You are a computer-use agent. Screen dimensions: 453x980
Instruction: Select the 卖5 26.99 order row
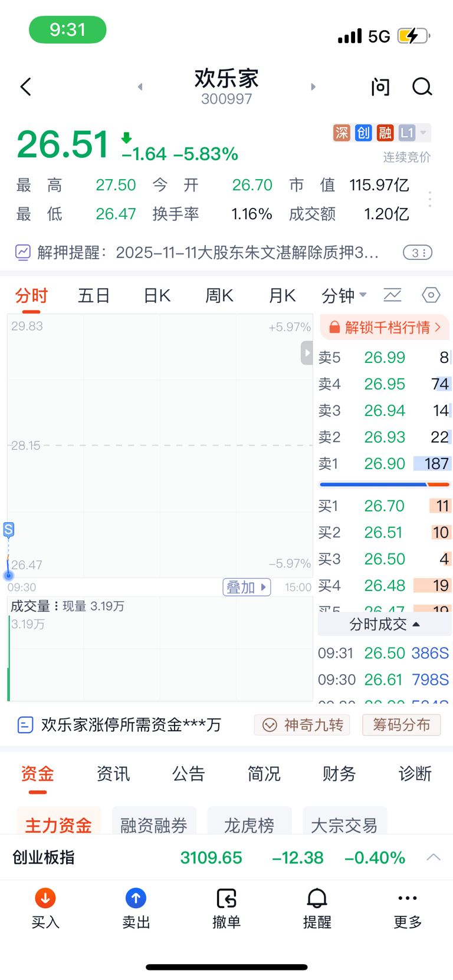point(385,357)
